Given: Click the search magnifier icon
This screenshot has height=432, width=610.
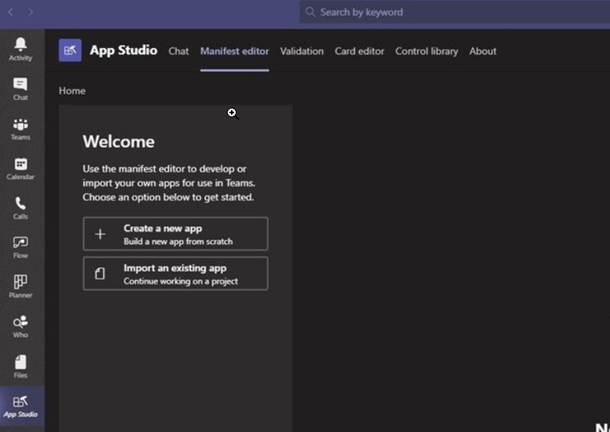Looking at the screenshot, I should point(310,12).
